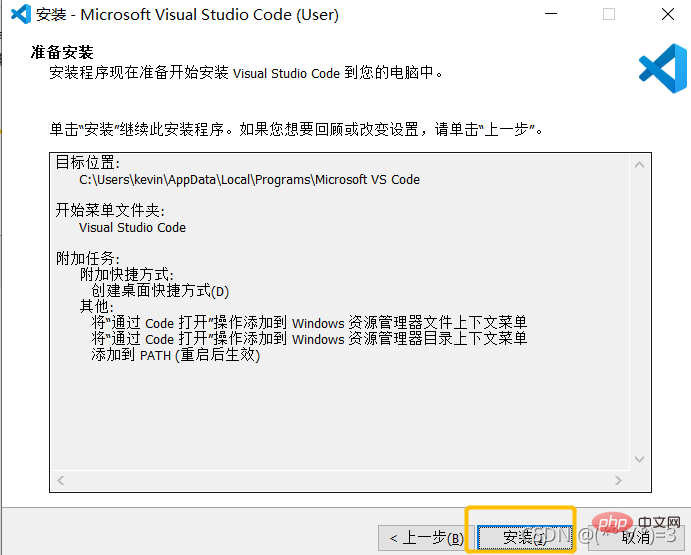
Task: Click the 目标位置: label
Action: coord(87,163)
